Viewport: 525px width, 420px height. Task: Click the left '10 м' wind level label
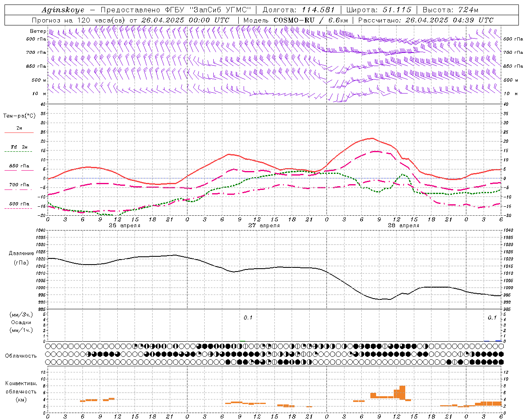tap(40, 94)
